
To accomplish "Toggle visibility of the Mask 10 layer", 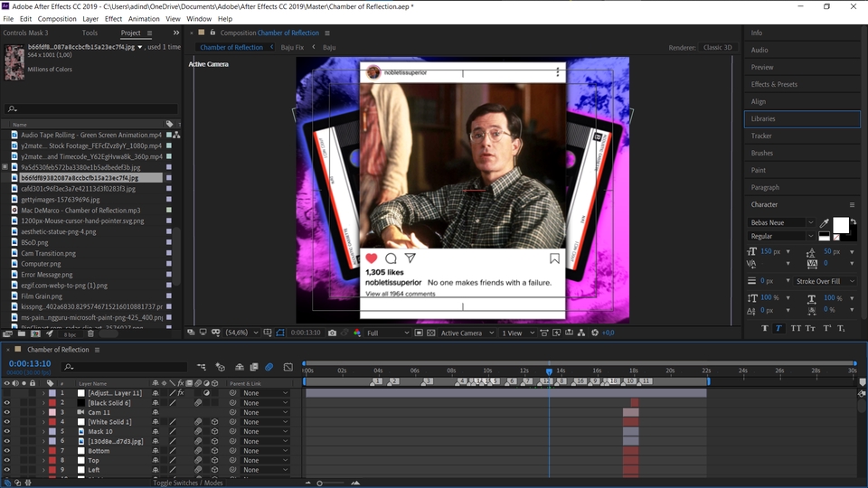I will tap(7, 431).
